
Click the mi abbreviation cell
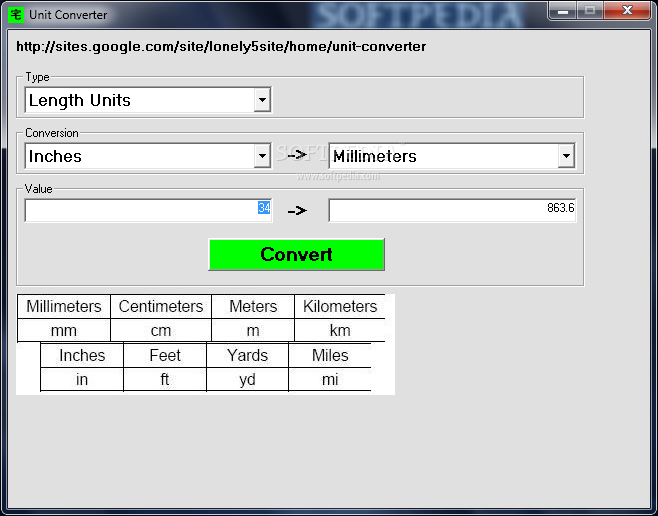point(330,380)
